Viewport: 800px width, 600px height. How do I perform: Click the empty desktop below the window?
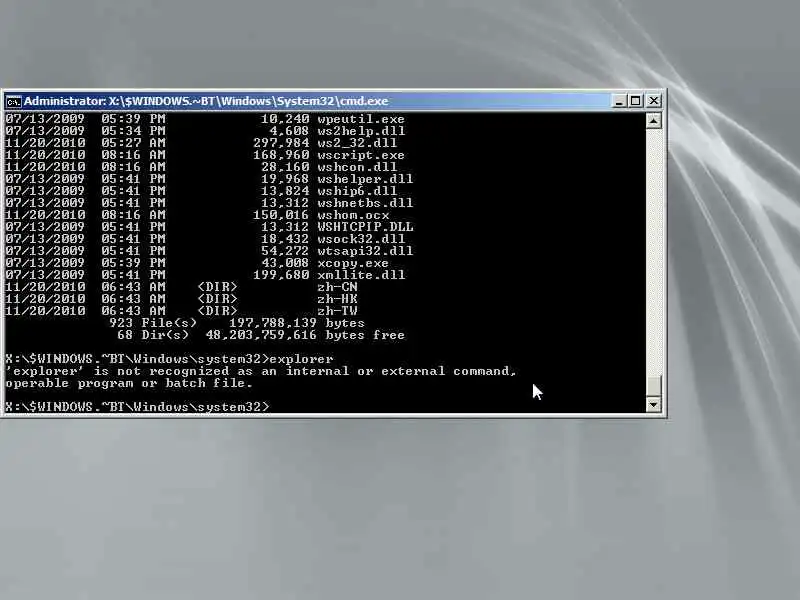click(400, 510)
